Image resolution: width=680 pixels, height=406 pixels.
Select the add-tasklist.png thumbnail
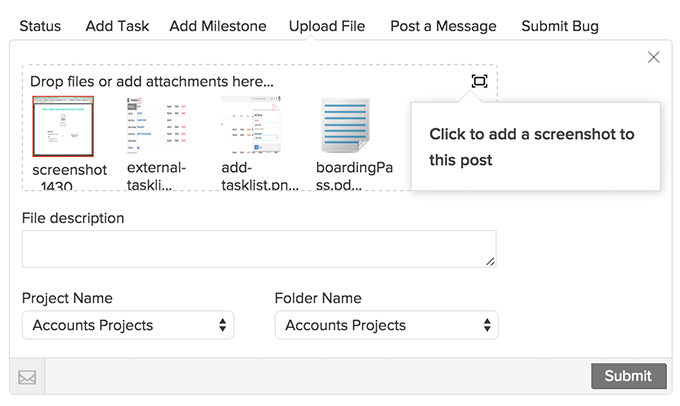coord(249,127)
